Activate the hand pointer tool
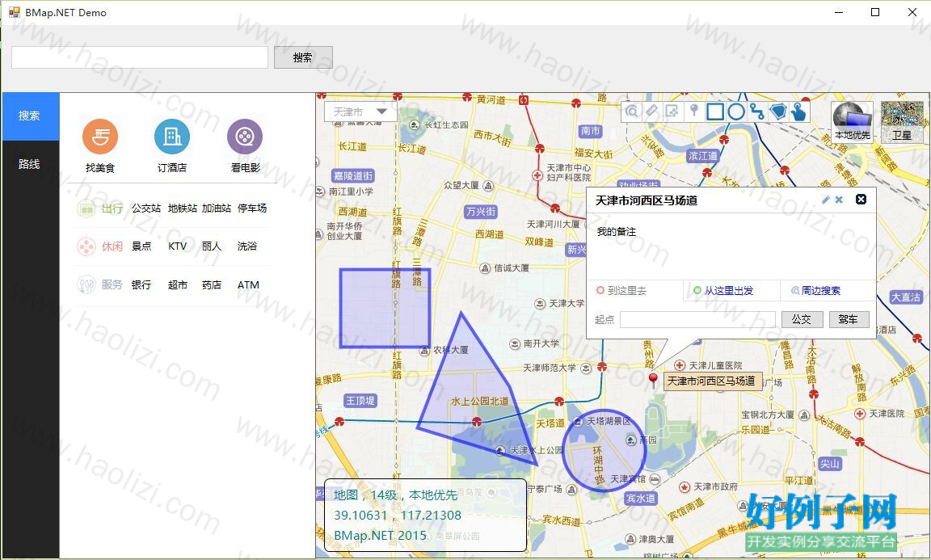The width and height of the screenshot is (931, 560). coord(799,111)
